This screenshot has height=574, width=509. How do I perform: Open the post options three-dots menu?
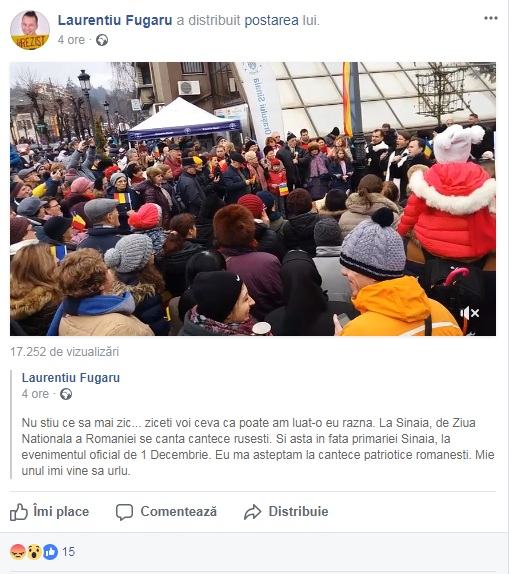tap(491, 18)
